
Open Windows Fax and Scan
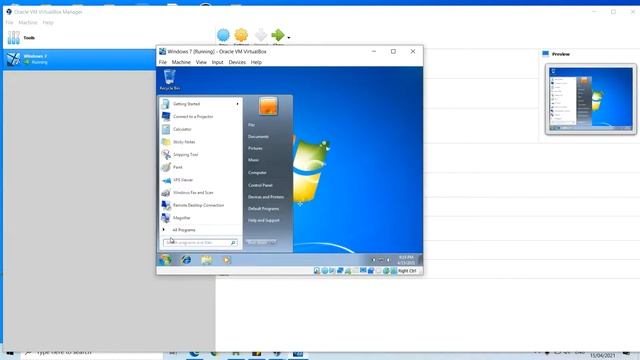coord(200,193)
